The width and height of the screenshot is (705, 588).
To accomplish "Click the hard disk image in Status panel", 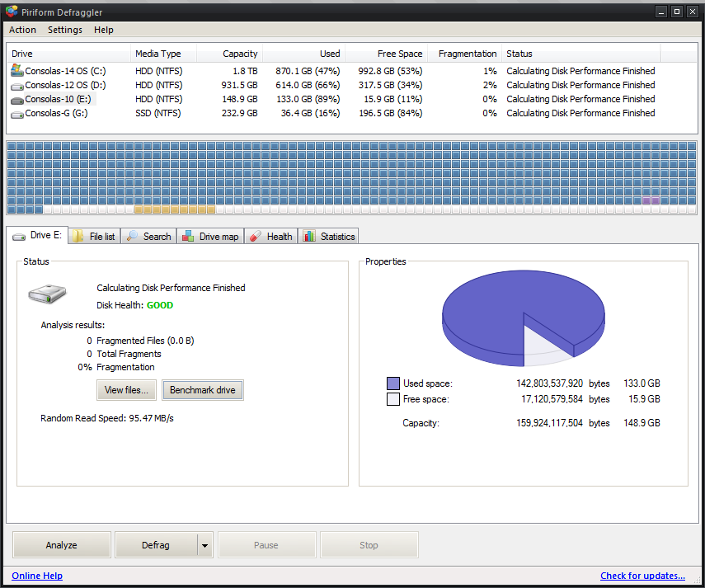I will click(47, 294).
